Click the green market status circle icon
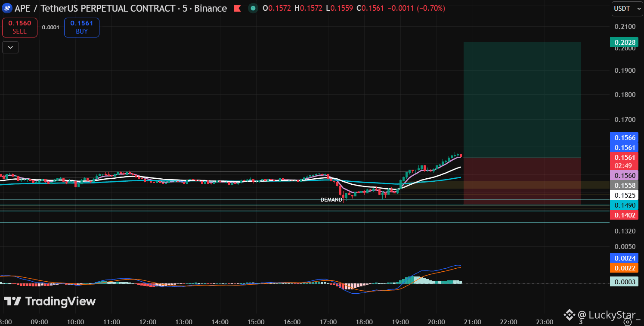 click(x=253, y=8)
